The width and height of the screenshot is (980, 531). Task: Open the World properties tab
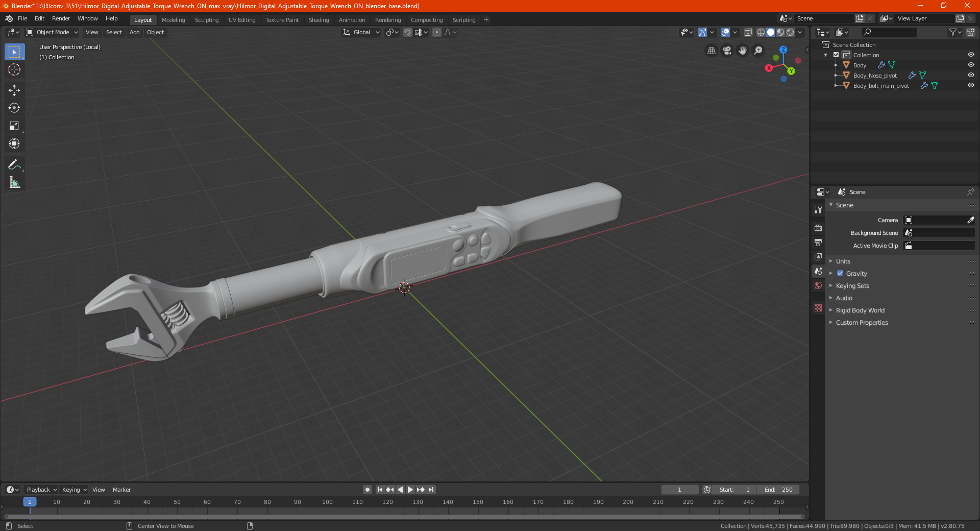coord(818,285)
